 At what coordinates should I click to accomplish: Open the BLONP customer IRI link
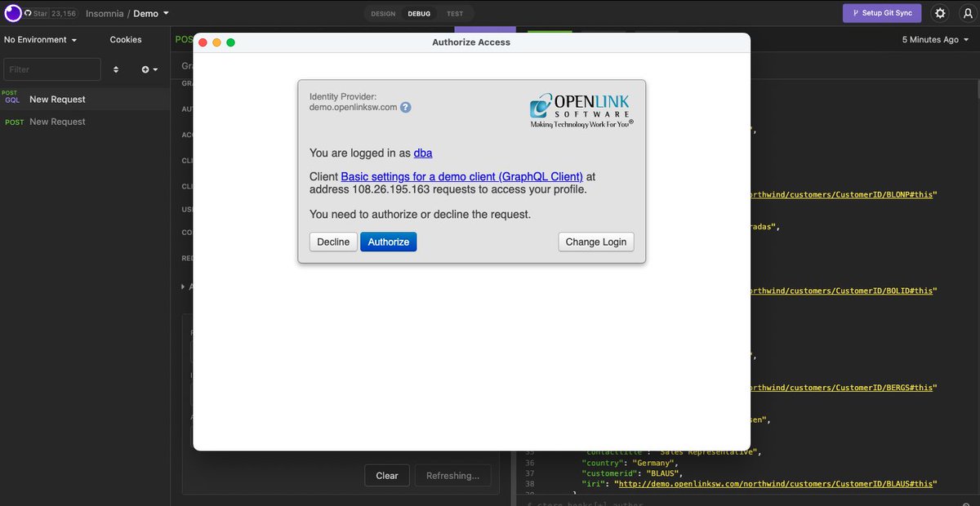841,194
